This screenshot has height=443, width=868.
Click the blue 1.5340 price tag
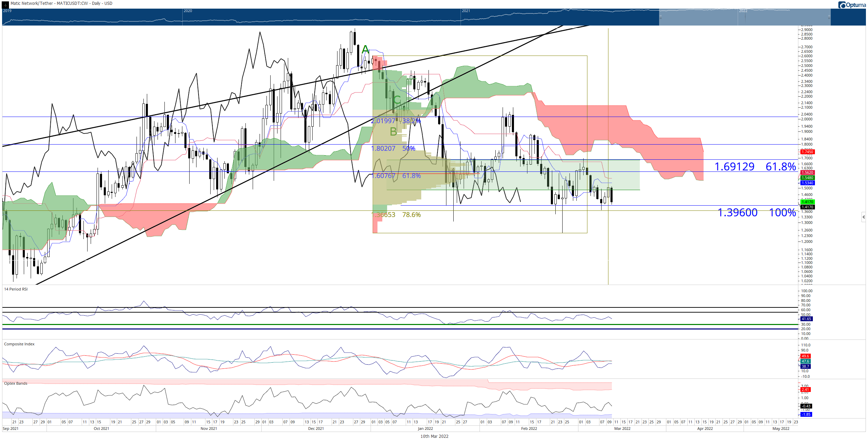tap(807, 183)
